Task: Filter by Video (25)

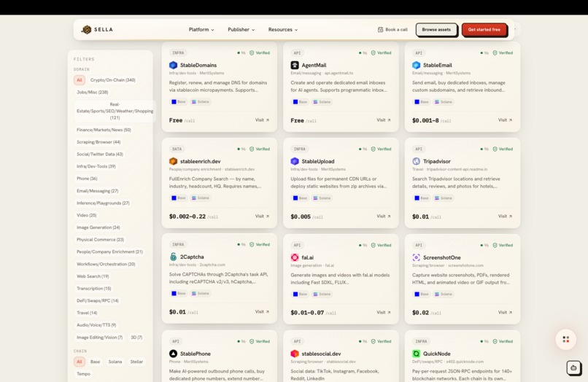Action: 87,216
